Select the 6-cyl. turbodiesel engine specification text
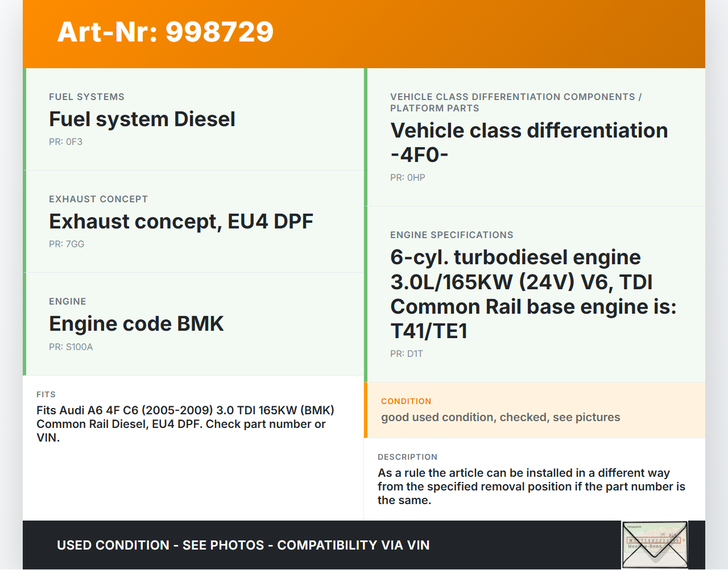 tap(533, 294)
